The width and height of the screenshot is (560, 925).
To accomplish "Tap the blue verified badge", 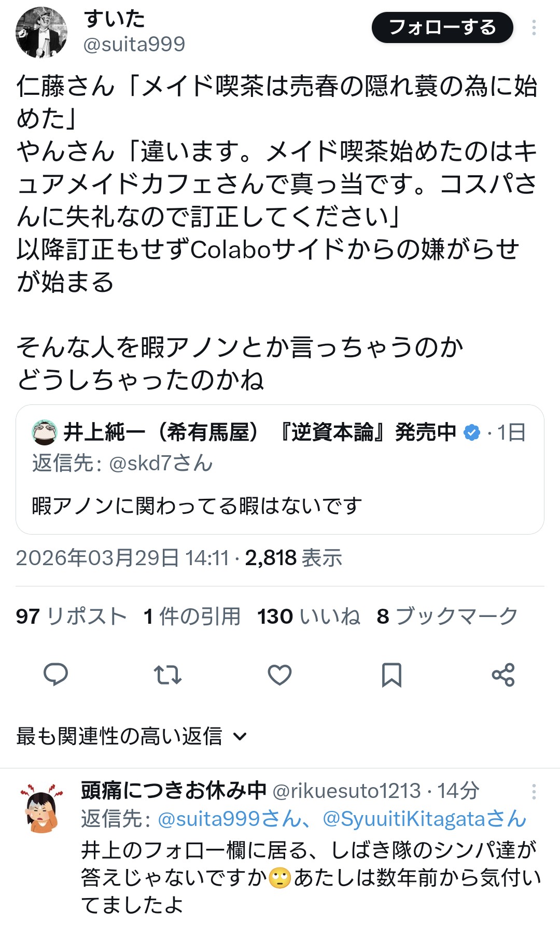I will (472, 432).
